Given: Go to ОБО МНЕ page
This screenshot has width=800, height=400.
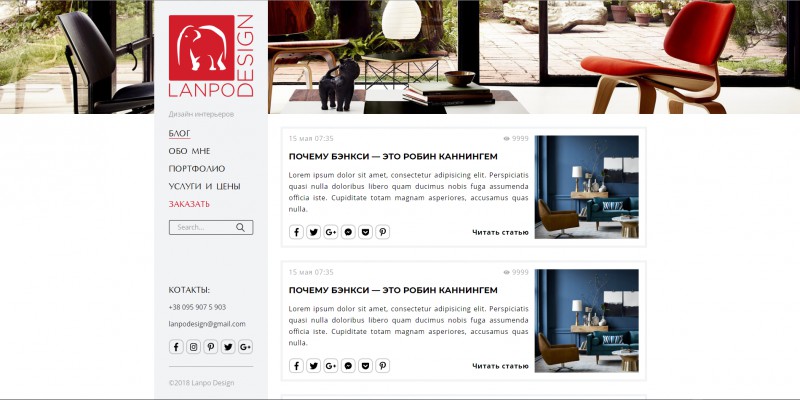Looking at the screenshot, I should [189, 151].
